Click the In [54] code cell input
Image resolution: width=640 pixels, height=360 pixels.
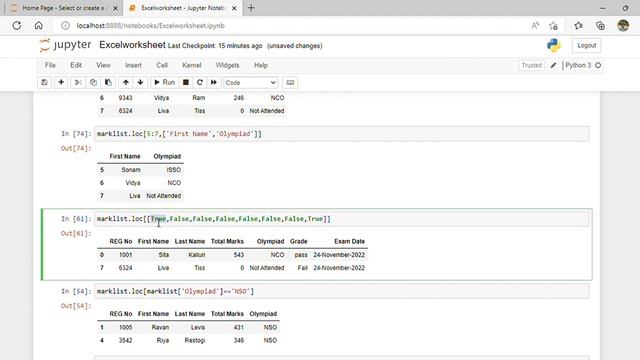[342, 291]
